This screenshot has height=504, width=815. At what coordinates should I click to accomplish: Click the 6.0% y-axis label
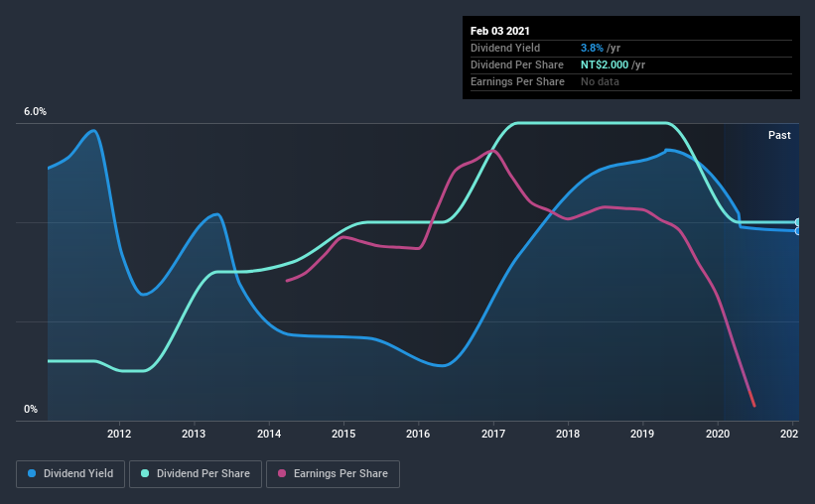(35, 112)
